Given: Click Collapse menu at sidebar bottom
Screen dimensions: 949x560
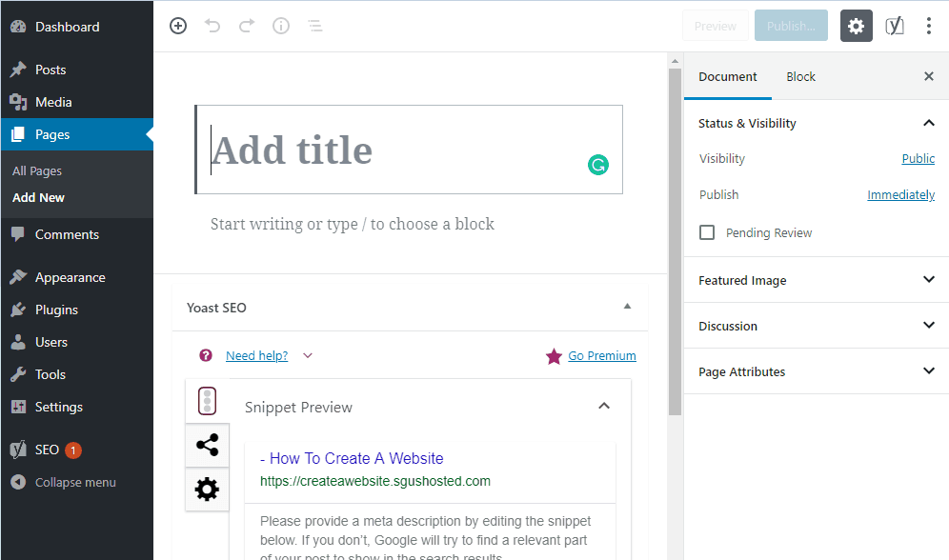Looking at the screenshot, I should [x=77, y=482].
